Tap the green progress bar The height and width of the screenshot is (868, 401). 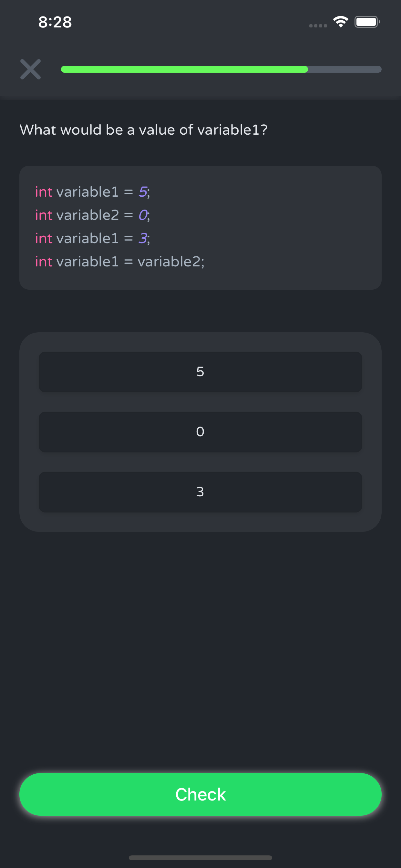[x=184, y=69]
